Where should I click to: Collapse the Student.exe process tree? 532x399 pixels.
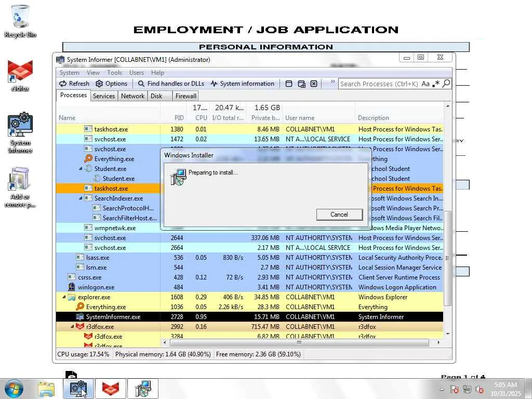pos(81,169)
